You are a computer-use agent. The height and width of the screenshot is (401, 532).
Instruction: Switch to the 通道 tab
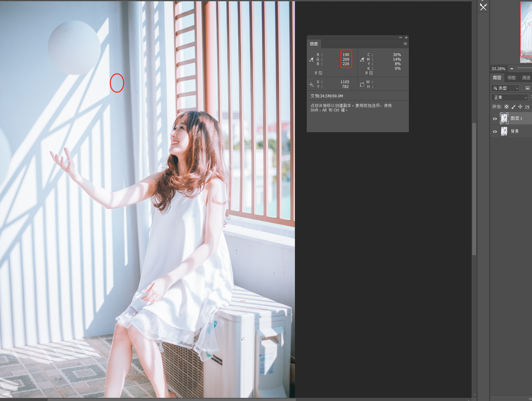pyautogui.click(x=526, y=78)
